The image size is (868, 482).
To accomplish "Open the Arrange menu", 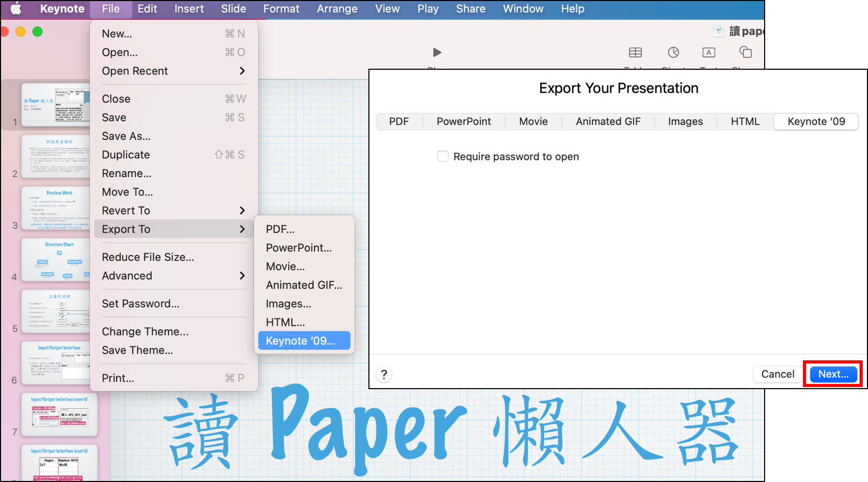I will coord(337,9).
